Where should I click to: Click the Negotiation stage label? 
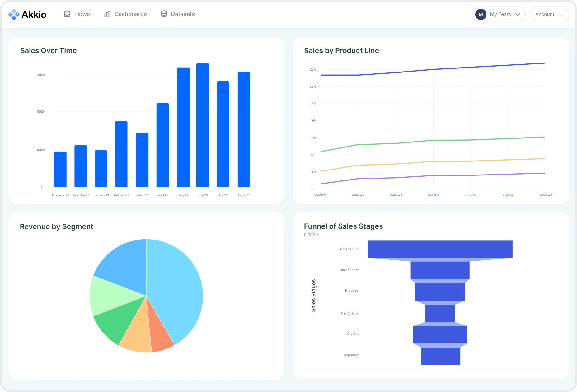[350, 313]
